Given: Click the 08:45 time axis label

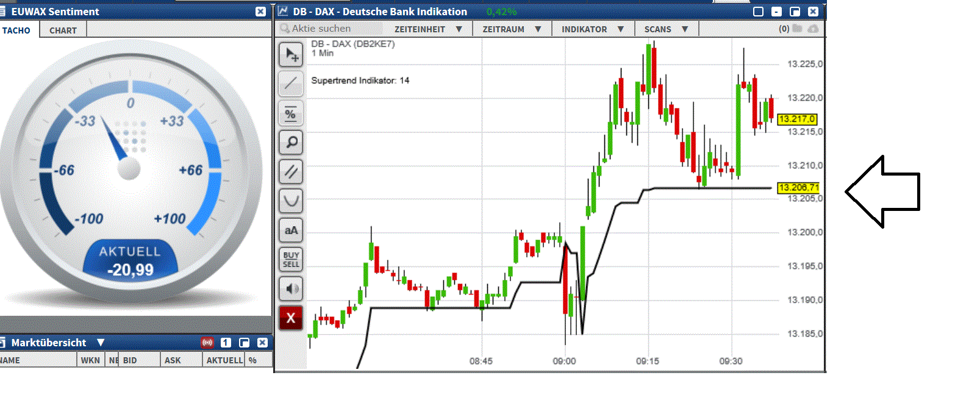Looking at the screenshot, I should point(481,361).
